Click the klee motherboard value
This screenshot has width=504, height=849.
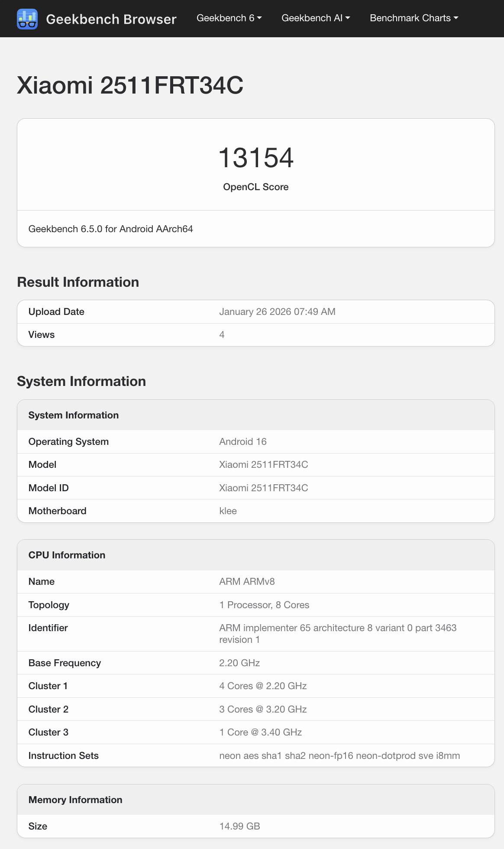pos(228,511)
